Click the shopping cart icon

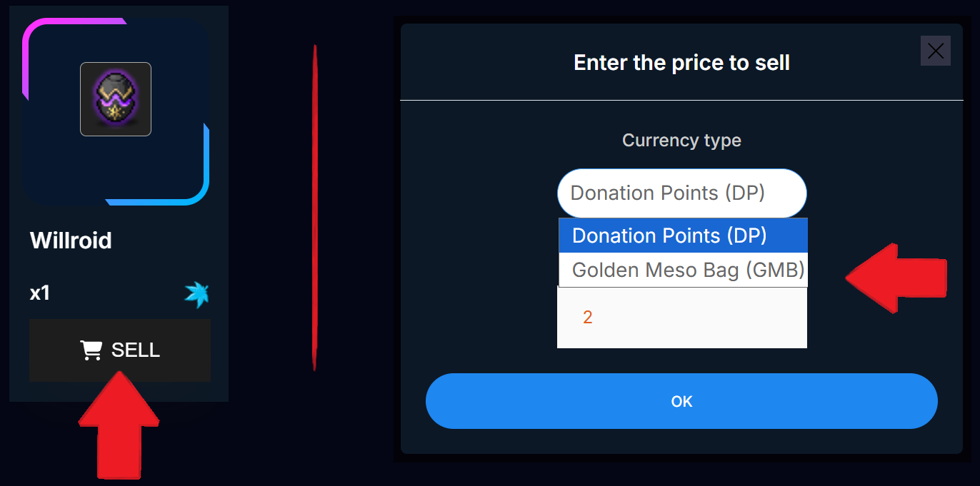tap(91, 350)
